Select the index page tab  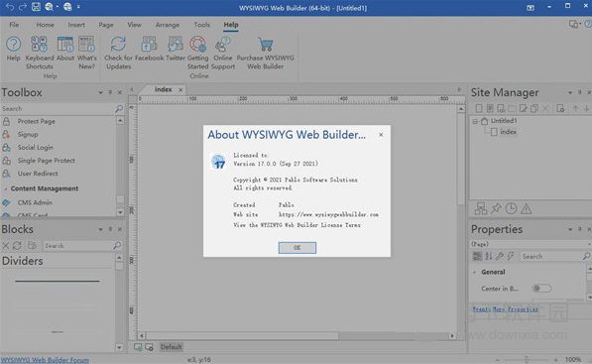(164, 89)
